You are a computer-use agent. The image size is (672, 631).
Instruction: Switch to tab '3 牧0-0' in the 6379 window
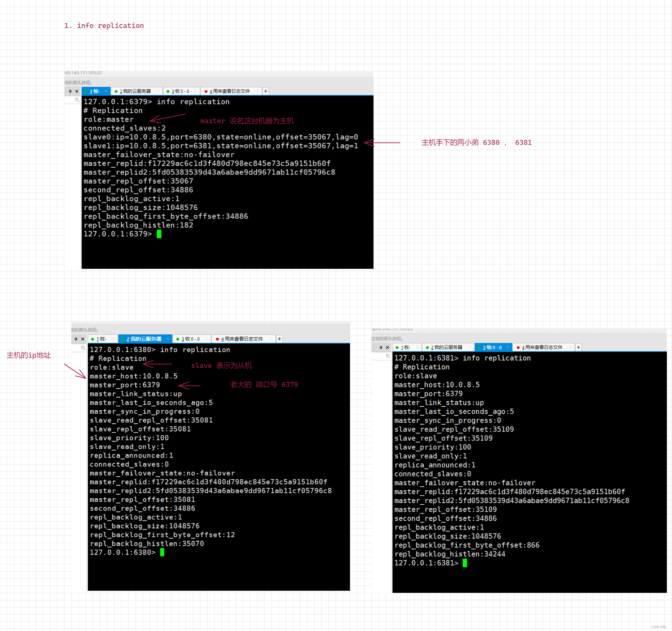[182, 91]
